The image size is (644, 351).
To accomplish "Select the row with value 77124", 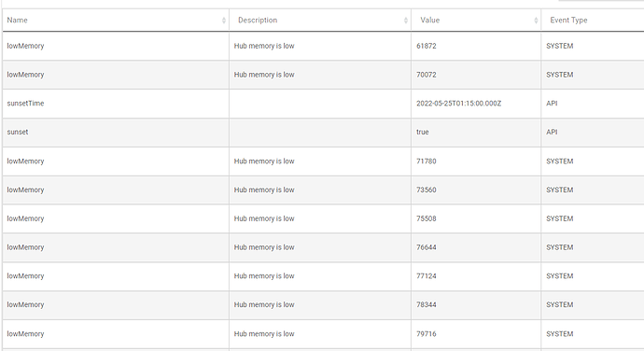I will click(323, 276).
